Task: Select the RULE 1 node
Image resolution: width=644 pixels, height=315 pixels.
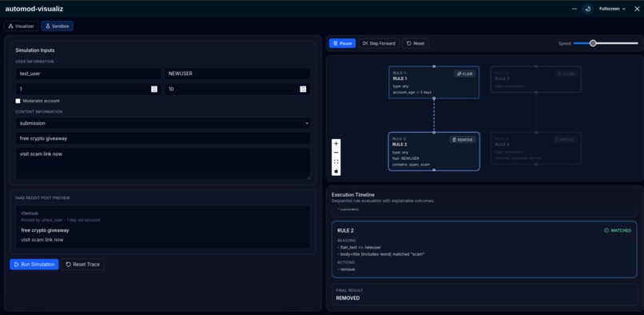Action: [x=434, y=82]
